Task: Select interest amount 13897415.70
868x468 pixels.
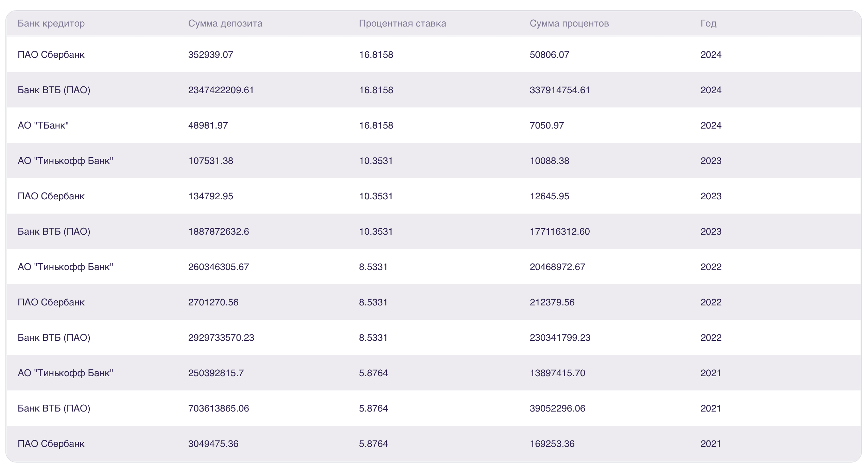Action: tap(557, 373)
